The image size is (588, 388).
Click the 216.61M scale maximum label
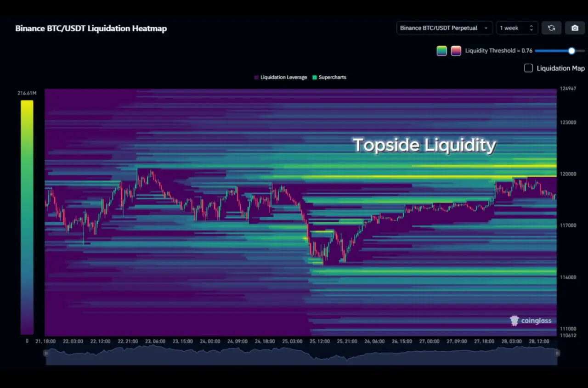tap(27, 93)
